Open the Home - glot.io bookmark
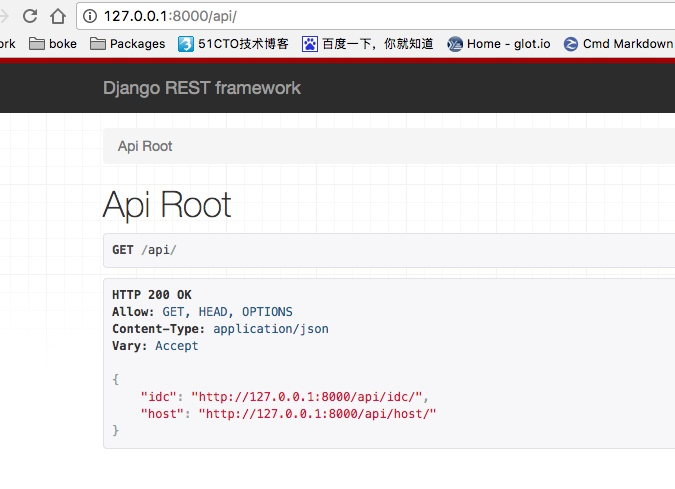Viewport: 675px width, 489px height. coord(499,44)
